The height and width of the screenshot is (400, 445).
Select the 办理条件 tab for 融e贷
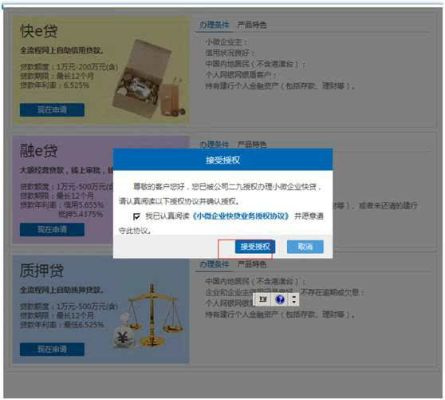[x=214, y=144]
